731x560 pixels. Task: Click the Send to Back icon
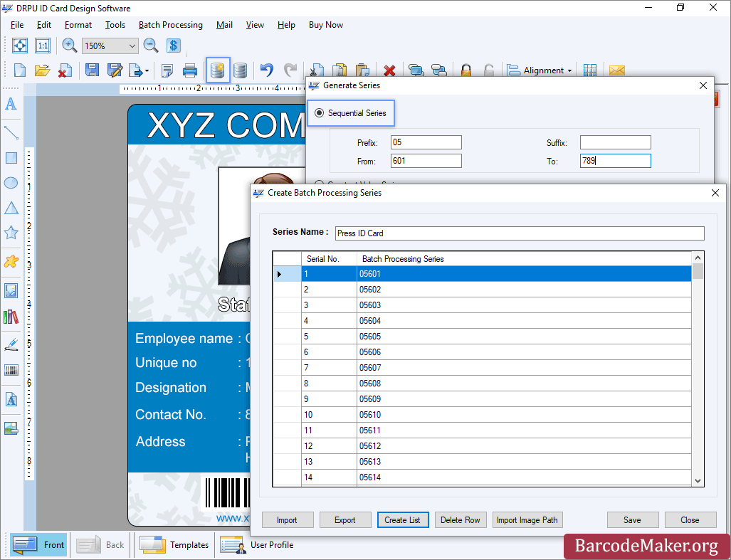pos(438,70)
